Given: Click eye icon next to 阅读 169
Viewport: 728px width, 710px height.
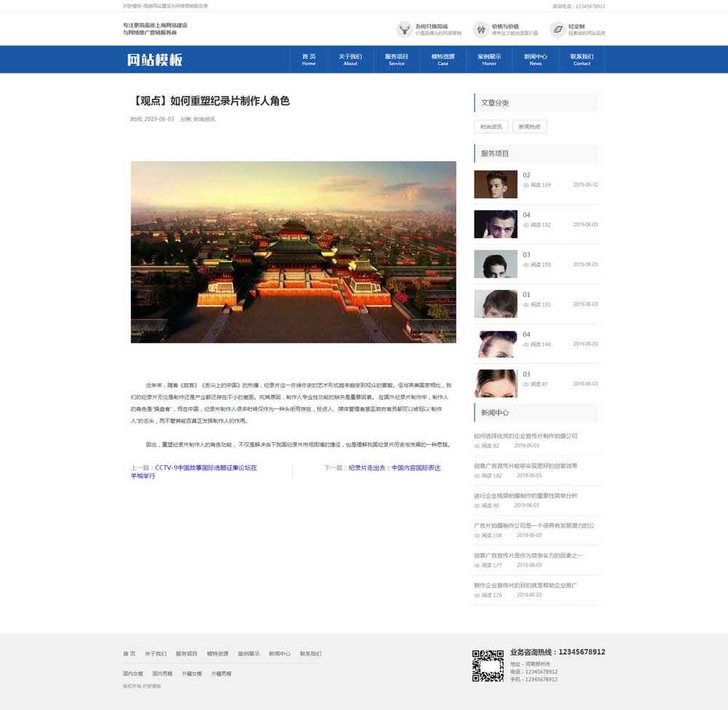Looking at the screenshot, I should click(526, 186).
